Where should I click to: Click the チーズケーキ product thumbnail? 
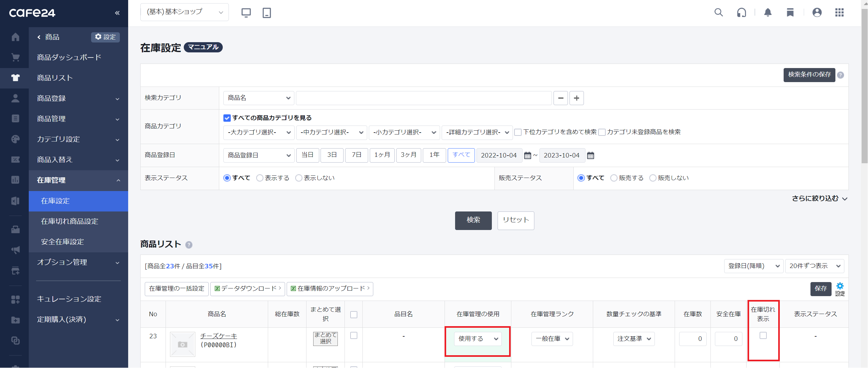[182, 344]
